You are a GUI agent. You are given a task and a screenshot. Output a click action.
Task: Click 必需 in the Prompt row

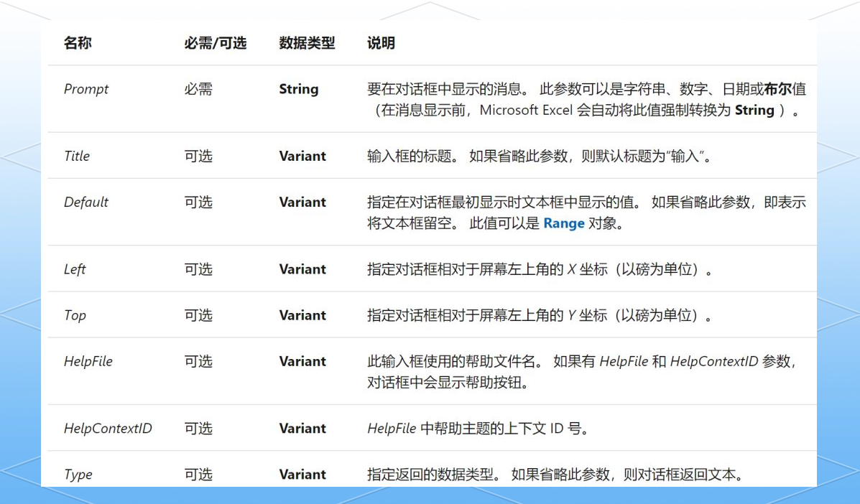click(x=198, y=89)
